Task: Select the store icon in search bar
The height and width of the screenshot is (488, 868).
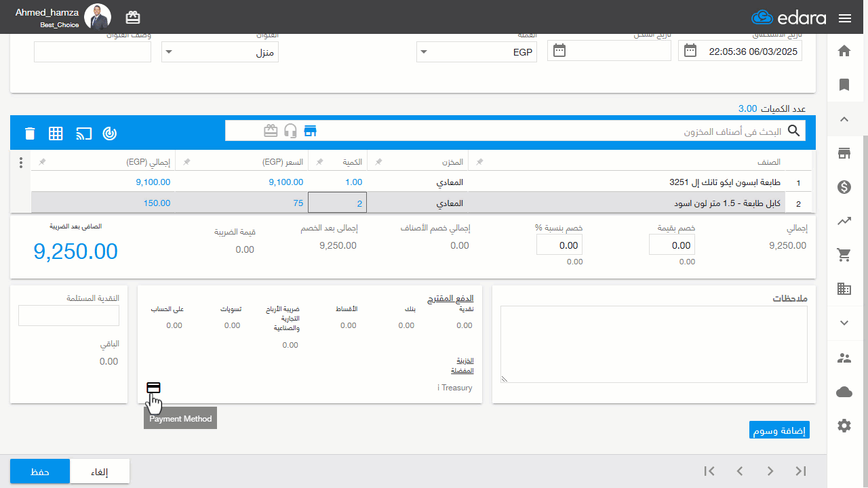Action: pos(311,131)
